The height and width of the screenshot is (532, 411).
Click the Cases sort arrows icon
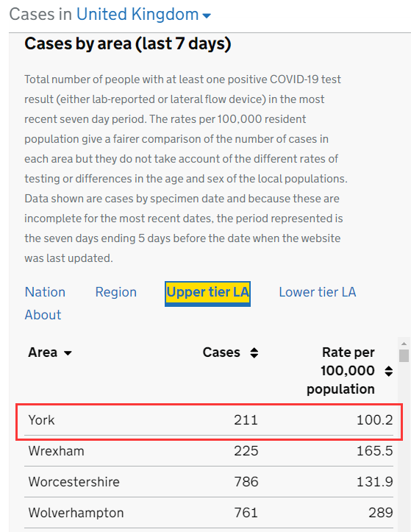coord(254,353)
